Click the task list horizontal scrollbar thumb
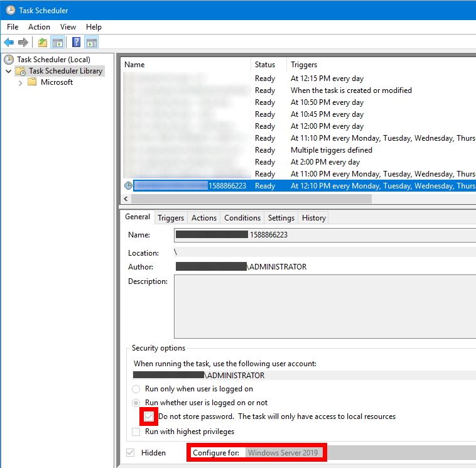 pyautogui.click(x=251, y=199)
